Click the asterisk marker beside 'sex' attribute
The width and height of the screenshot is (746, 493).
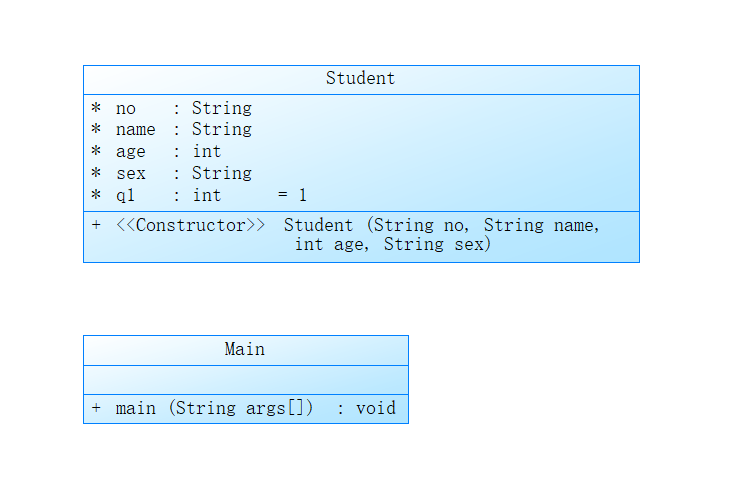96,174
